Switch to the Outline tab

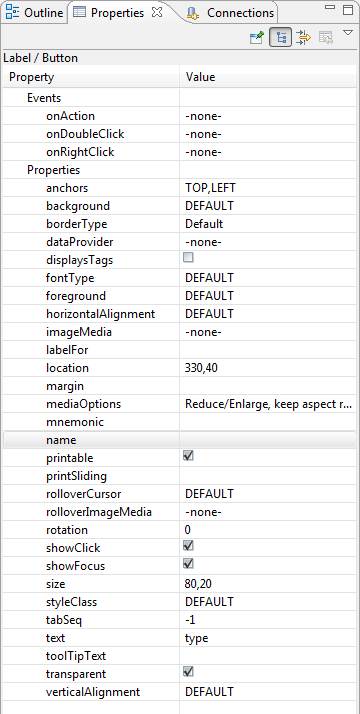[x=35, y=13]
